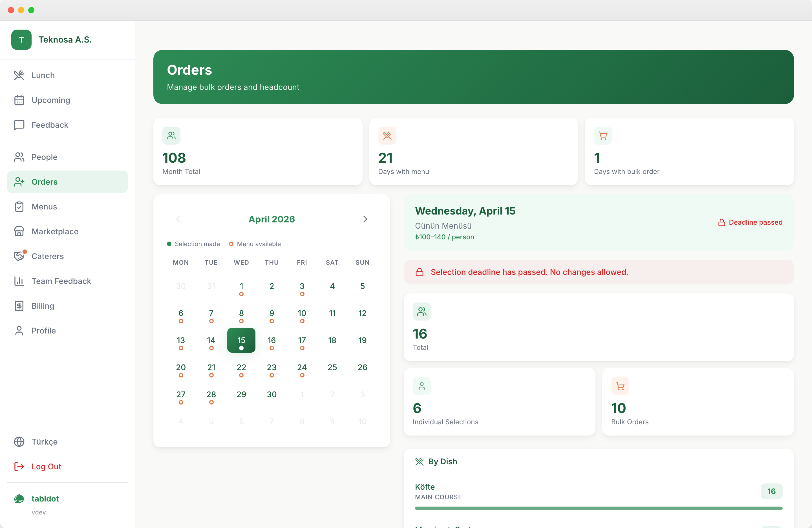Click the person icon above Individual Selections

click(422, 386)
